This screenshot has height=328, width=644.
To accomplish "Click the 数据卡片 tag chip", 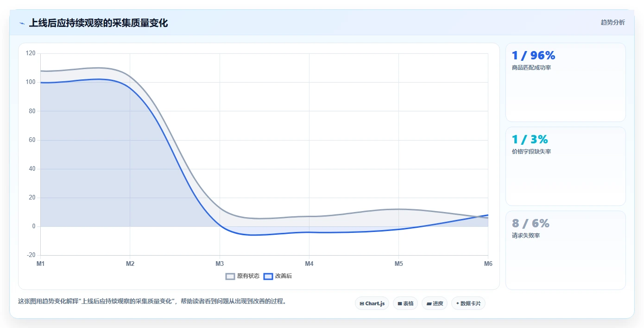I will [468, 303].
